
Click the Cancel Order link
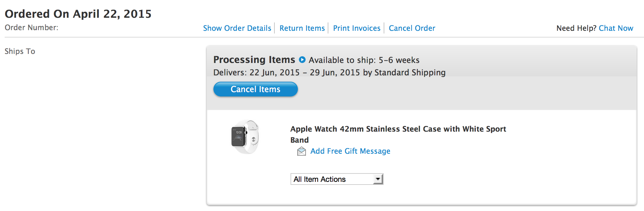click(x=412, y=28)
